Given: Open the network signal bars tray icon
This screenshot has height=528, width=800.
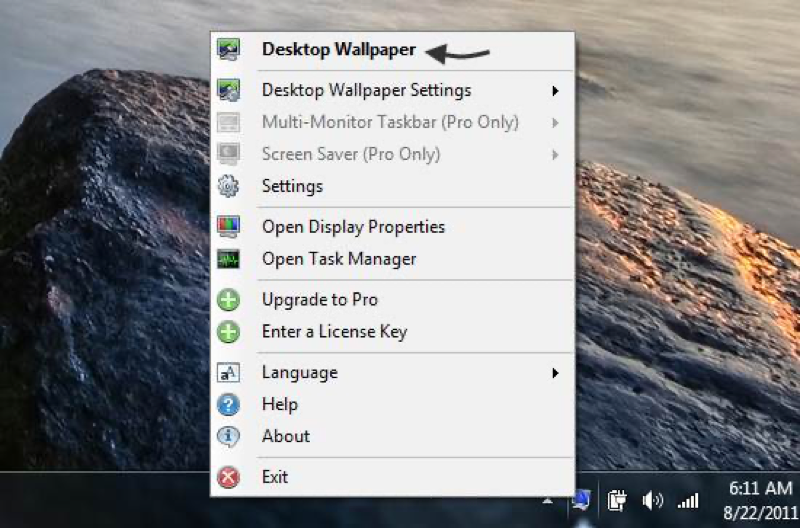Looking at the screenshot, I should (x=688, y=501).
